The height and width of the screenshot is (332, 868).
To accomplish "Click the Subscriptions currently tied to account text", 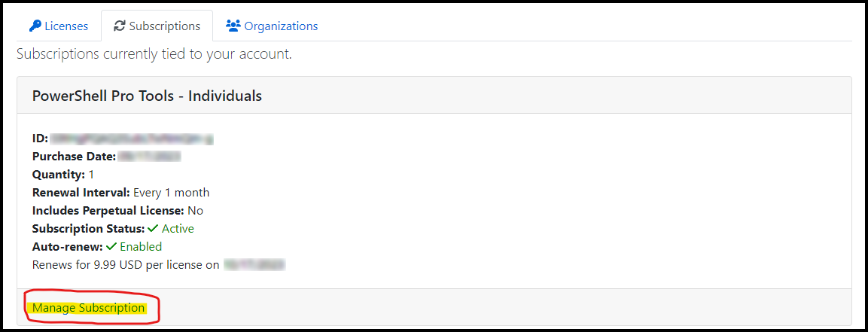I will (x=154, y=54).
